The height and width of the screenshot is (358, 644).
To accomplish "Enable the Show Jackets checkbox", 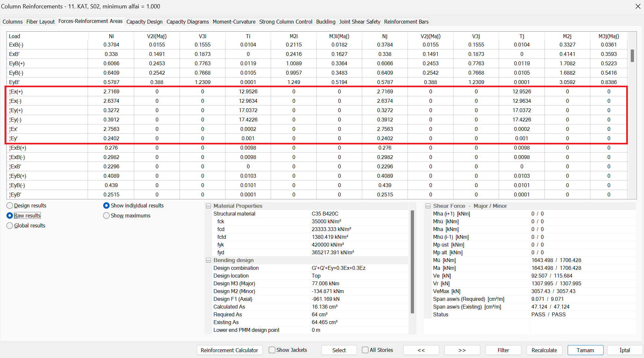I will pos(272,350).
